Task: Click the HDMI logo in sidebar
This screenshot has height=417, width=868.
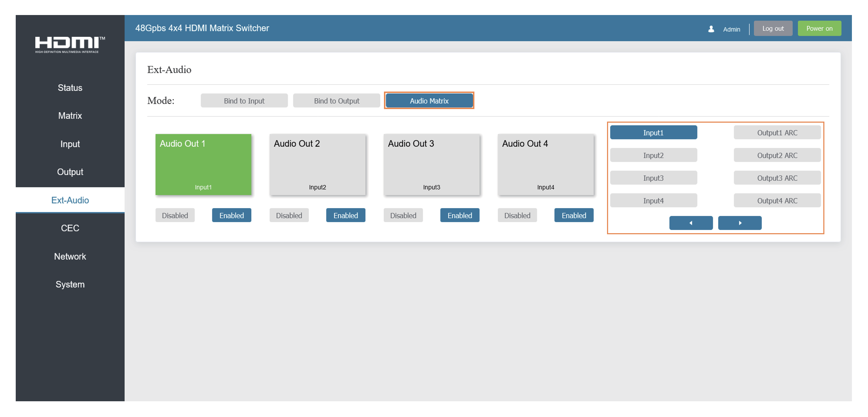Action: (70, 45)
